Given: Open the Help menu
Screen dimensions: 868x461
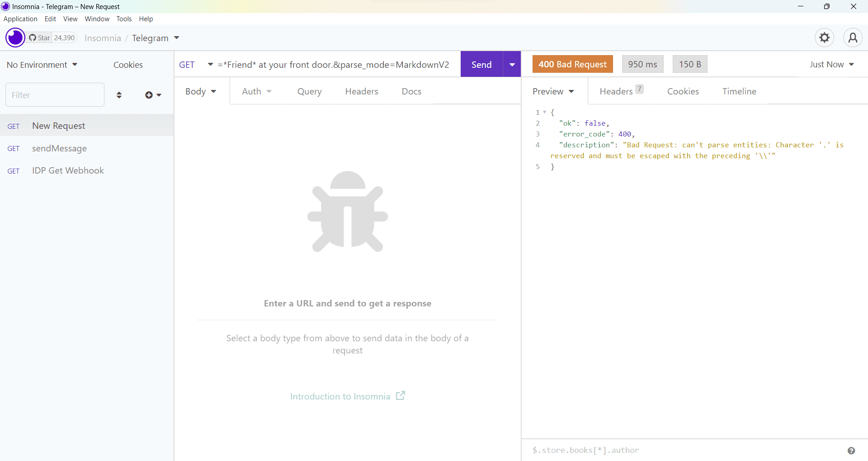Looking at the screenshot, I should (x=146, y=19).
